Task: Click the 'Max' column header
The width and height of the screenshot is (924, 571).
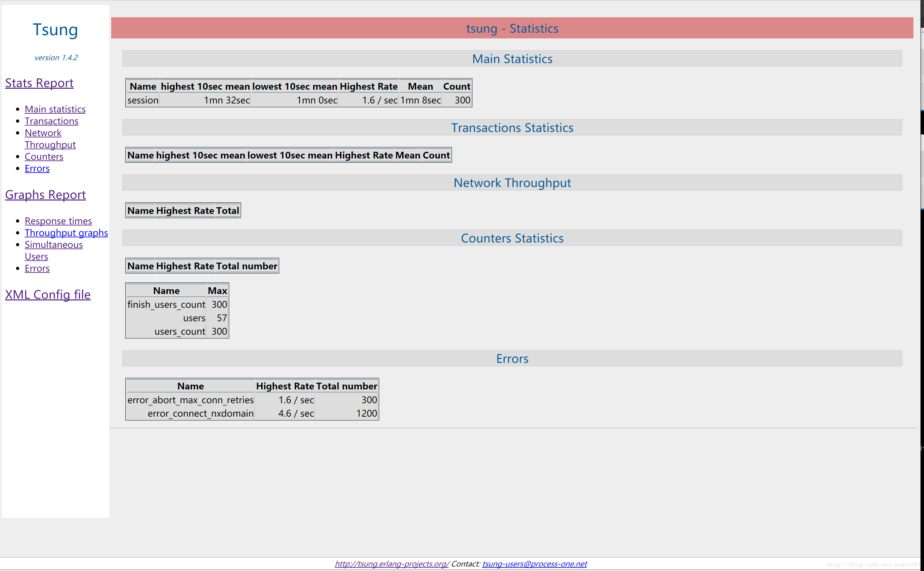Action: point(217,290)
